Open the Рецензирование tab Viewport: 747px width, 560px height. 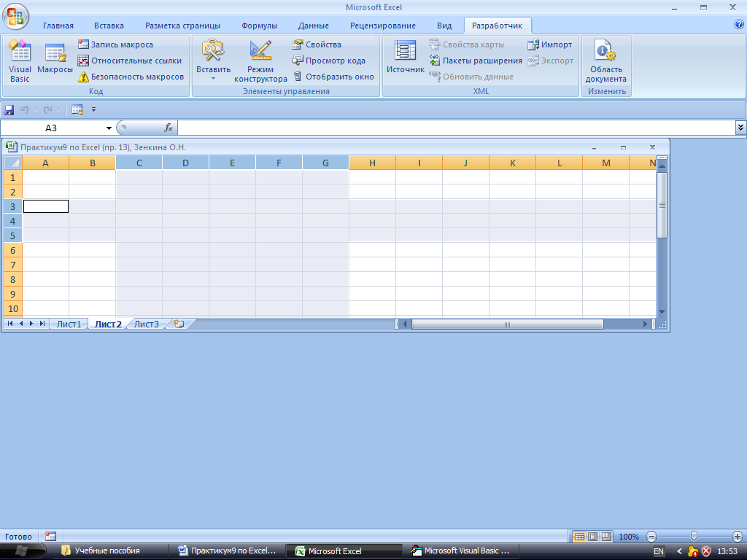382,26
